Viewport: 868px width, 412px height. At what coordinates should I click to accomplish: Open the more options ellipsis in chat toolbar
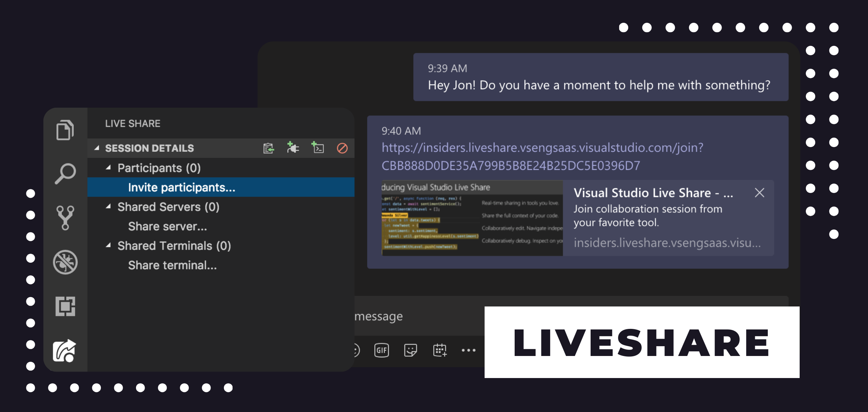(x=469, y=350)
